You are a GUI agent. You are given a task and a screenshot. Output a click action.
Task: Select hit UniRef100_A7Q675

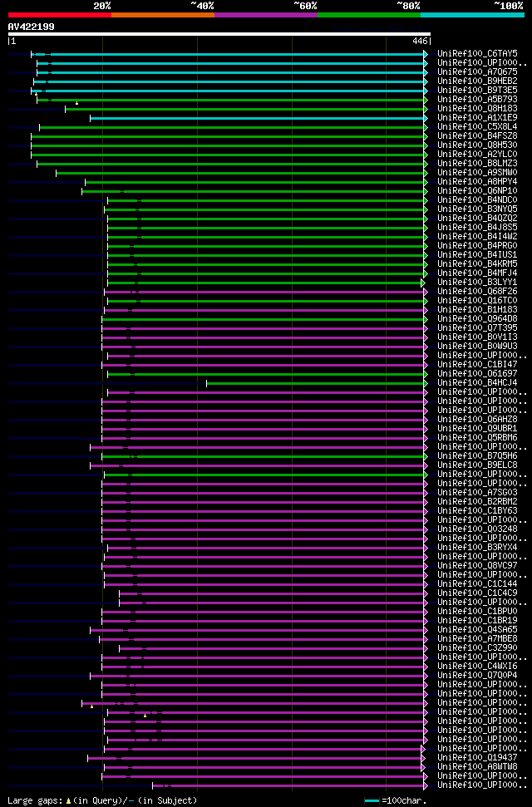[477, 71]
